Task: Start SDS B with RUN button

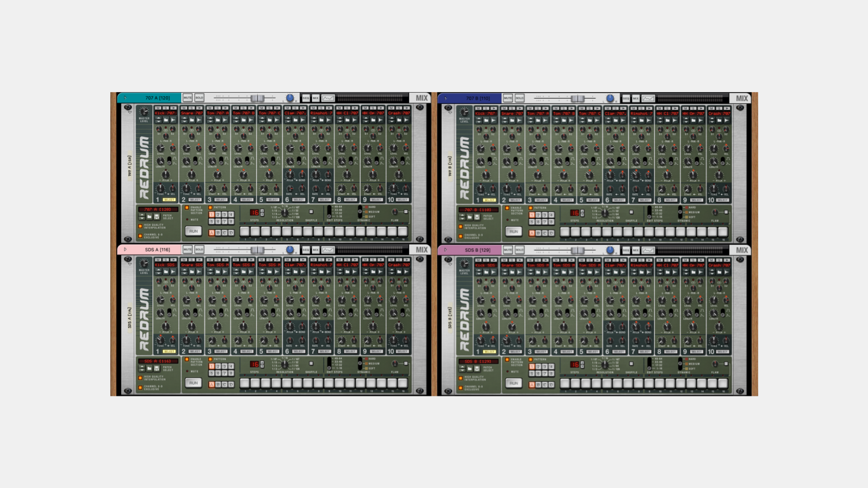Action: 514,383
